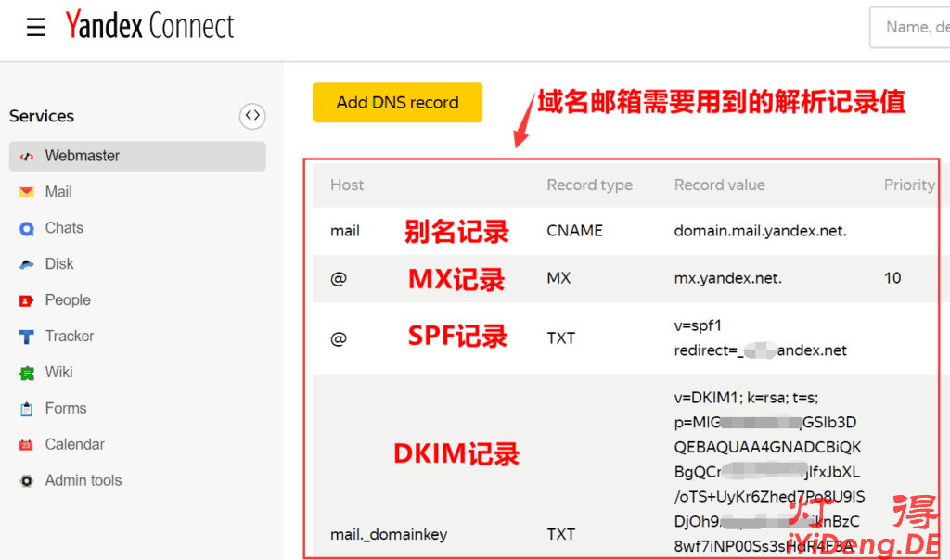
Task: Click the CNAME record type cell
Action: pos(575,231)
